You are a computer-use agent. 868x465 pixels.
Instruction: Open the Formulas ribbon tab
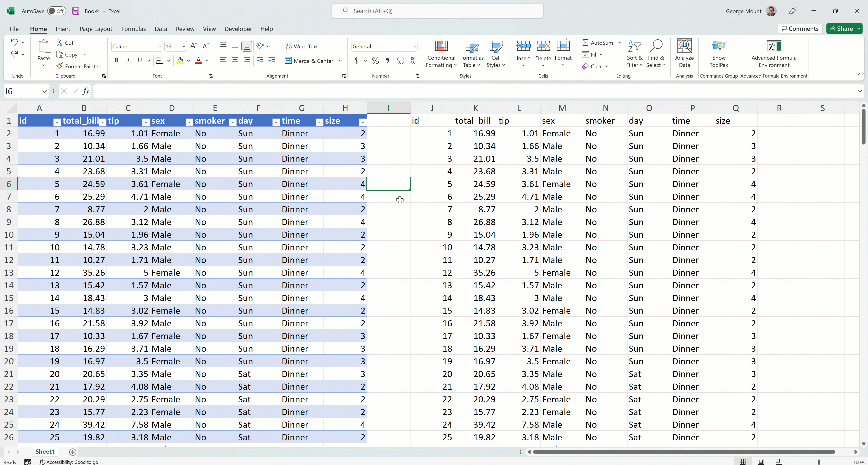point(133,29)
